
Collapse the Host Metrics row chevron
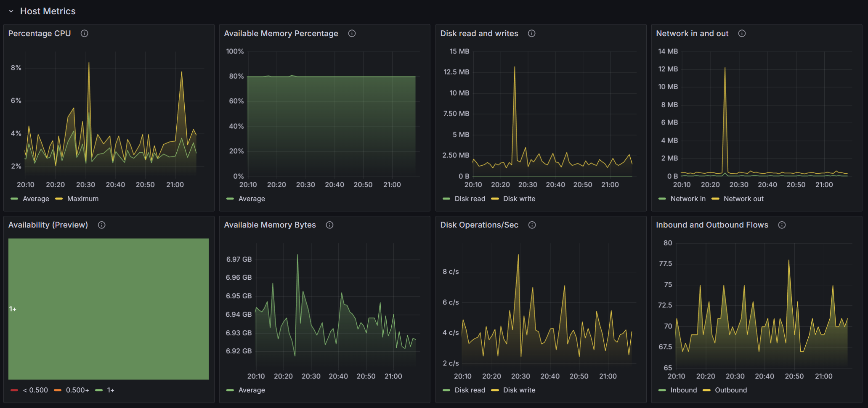tap(11, 11)
